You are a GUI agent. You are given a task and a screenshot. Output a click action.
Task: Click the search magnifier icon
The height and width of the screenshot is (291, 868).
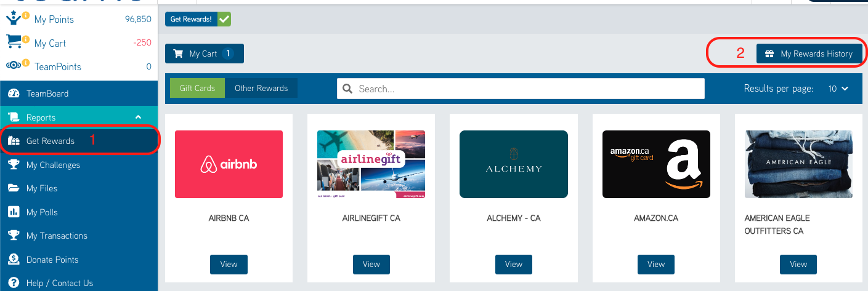pyautogui.click(x=347, y=89)
